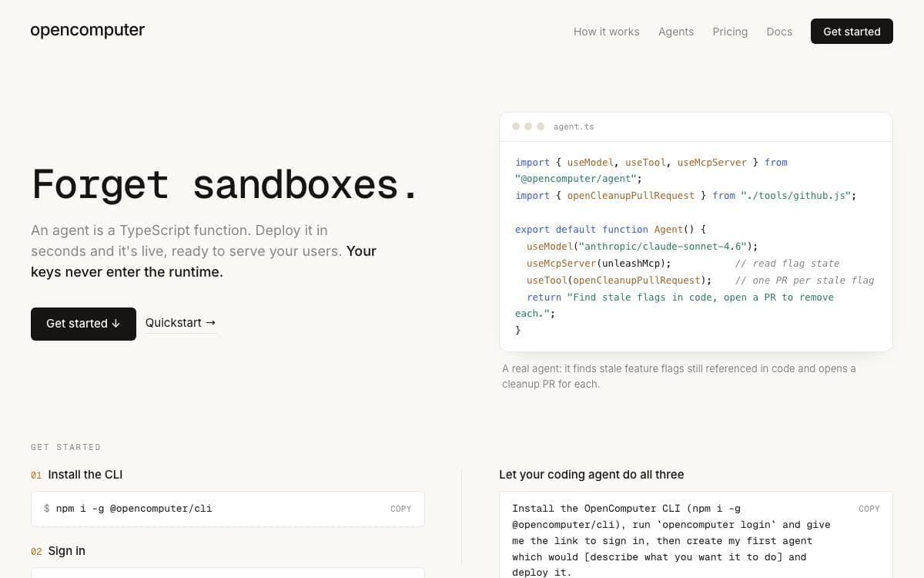This screenshot has width=924, height=578.
Task: Follow the Quickstart → link
Action: (181, 323)
